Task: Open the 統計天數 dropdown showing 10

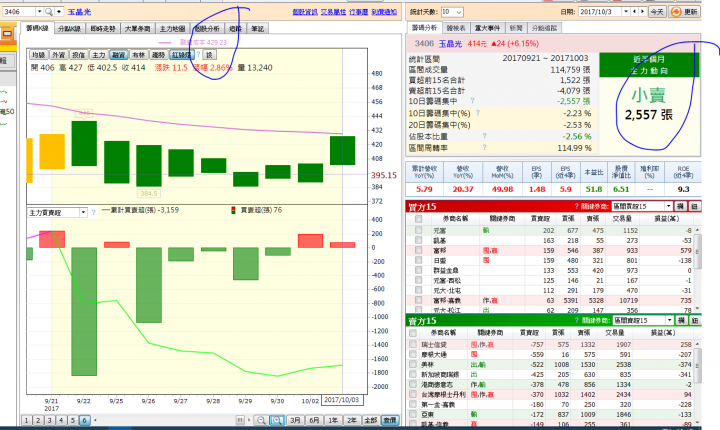Action: (x=459, y=12)
